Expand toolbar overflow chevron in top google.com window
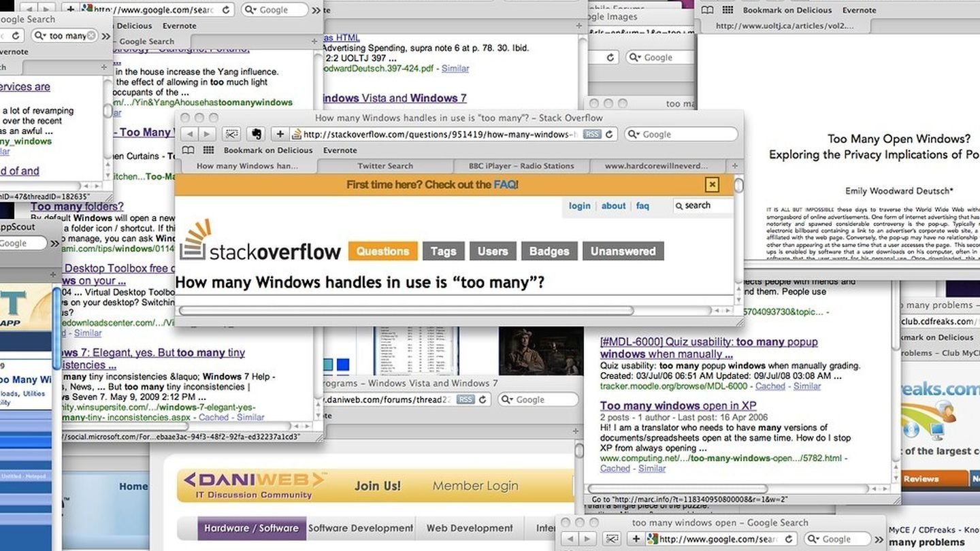 pos(316,10)
